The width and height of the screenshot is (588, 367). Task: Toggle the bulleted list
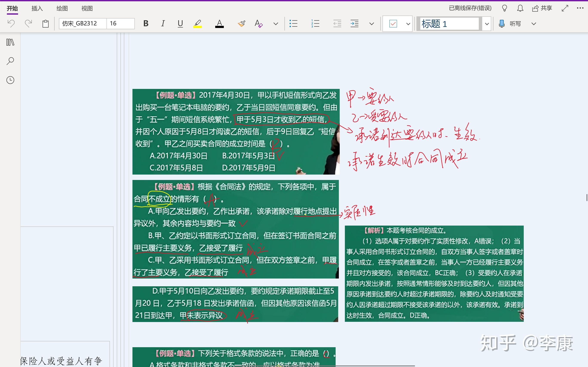[293, 23]
